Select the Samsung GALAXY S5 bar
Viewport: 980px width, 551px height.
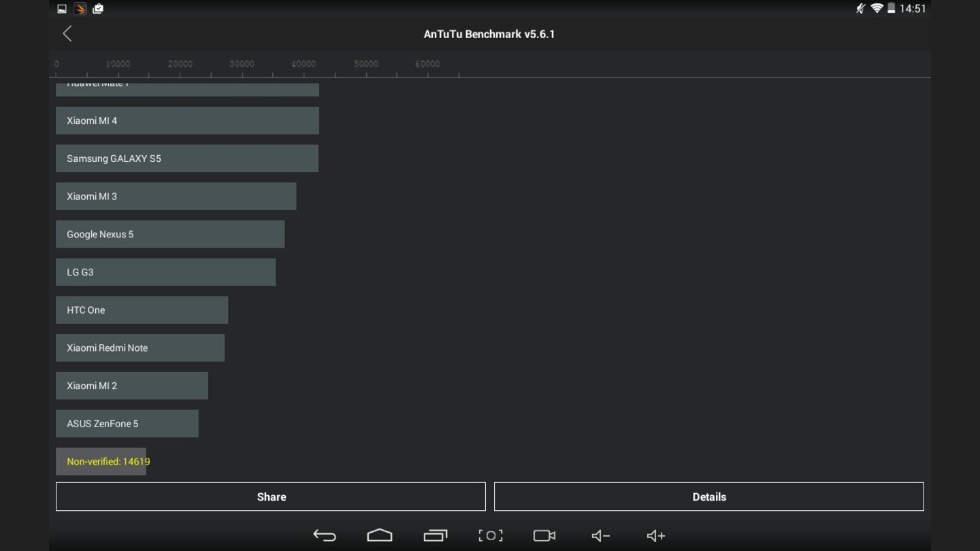(187, 158)
